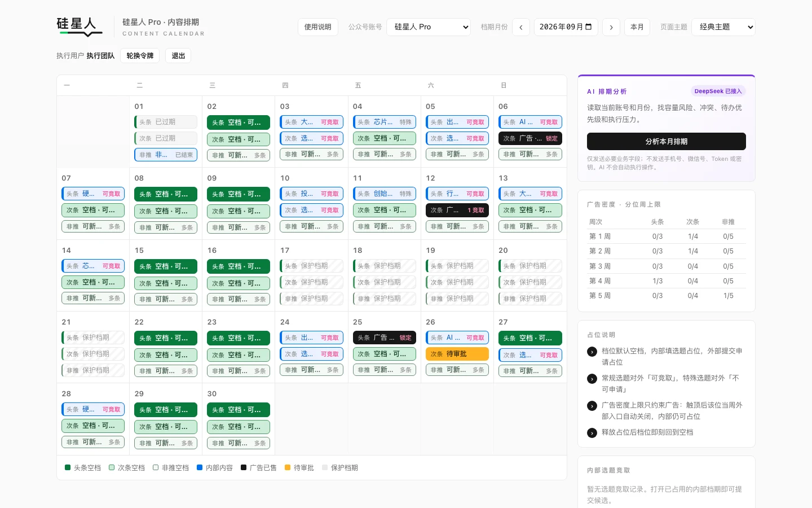Image resolution: width=812 pixels, height=508 pixels.
Task: Jump to 本月 current month
Action: [x=637, y=27]
